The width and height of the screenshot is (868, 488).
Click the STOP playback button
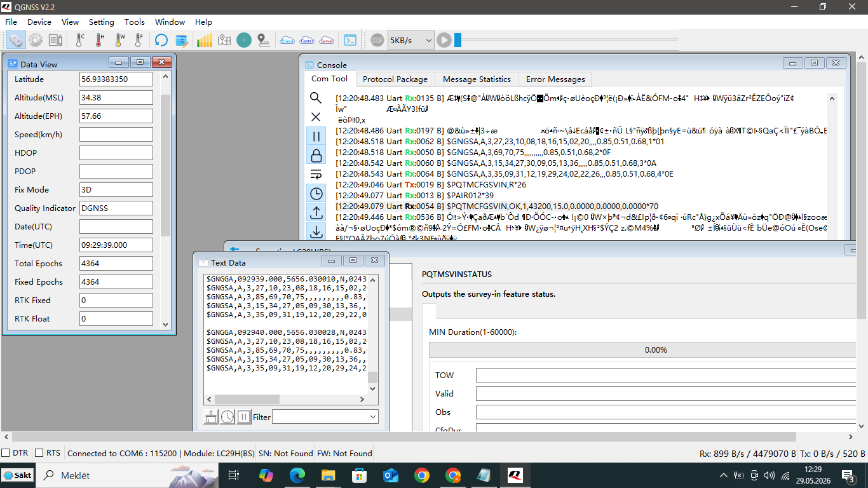click(377, 40)
